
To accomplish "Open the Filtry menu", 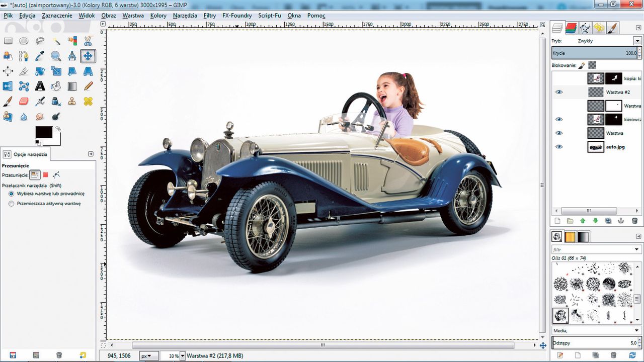I will [210, 16].
